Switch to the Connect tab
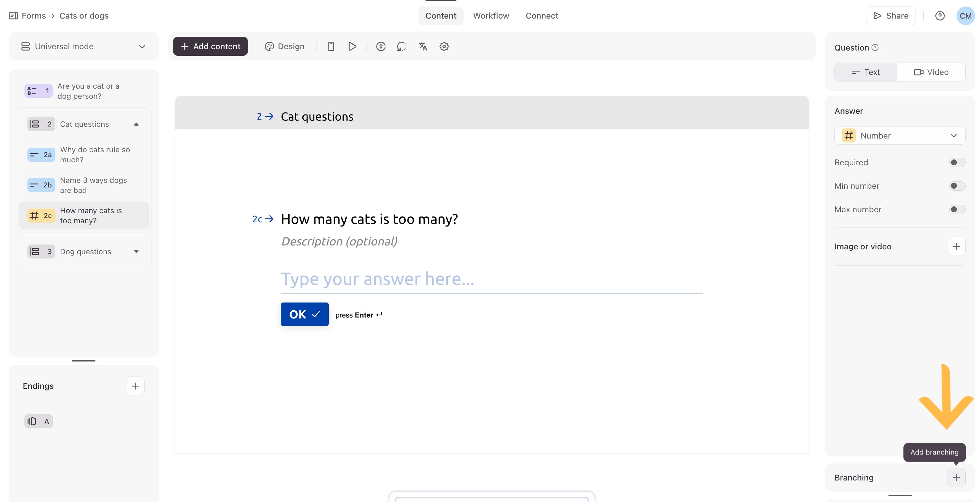 pyautogui.click(x=542, y=16)
